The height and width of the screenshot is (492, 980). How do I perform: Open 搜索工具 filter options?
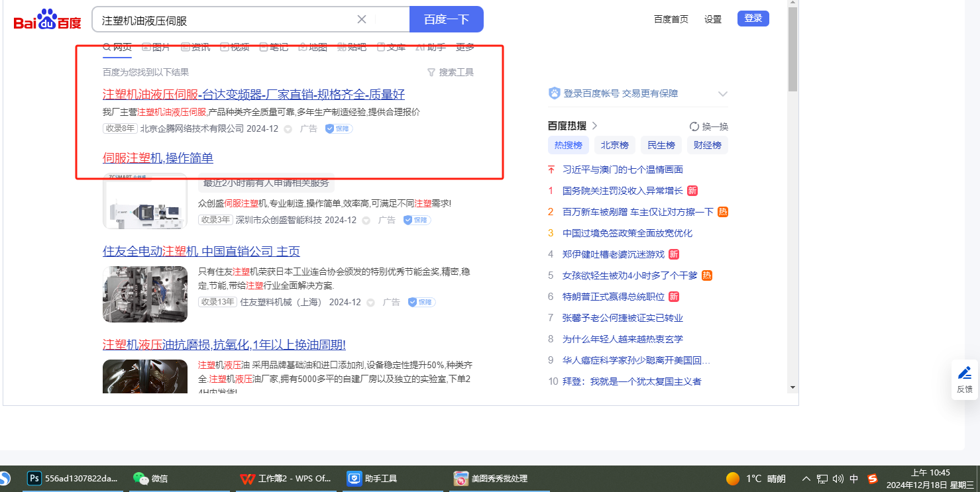tap(451, 72)
